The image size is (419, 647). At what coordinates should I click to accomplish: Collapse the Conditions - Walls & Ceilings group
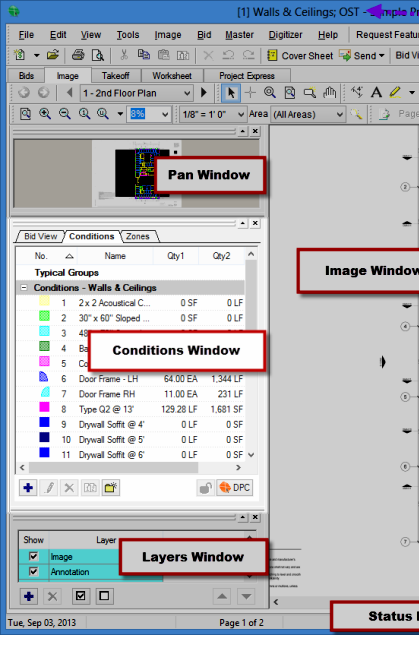click(24, 288)
